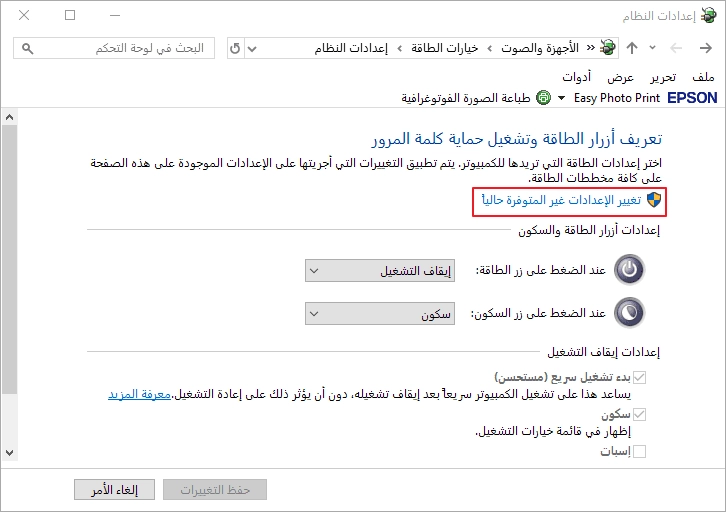Click the vertical scrollbar thumb
This screenshot has height=512, width=726.
point(9,259)
